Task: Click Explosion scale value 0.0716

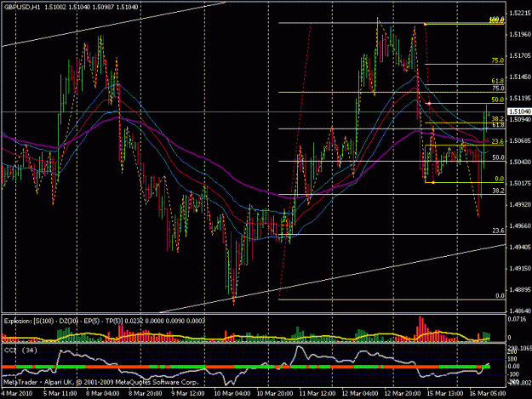Action: tap(517, 319)
